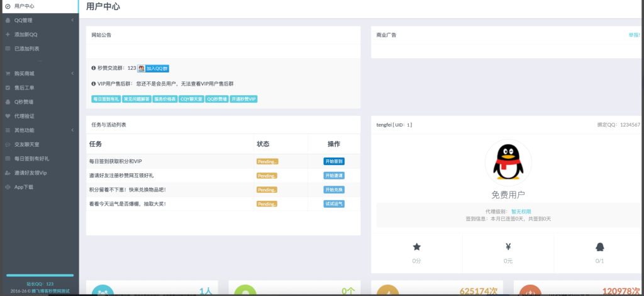Click the yuan balance icon
Screen dimensions: 644x296
pyautogui.click(x=508, y=247)
